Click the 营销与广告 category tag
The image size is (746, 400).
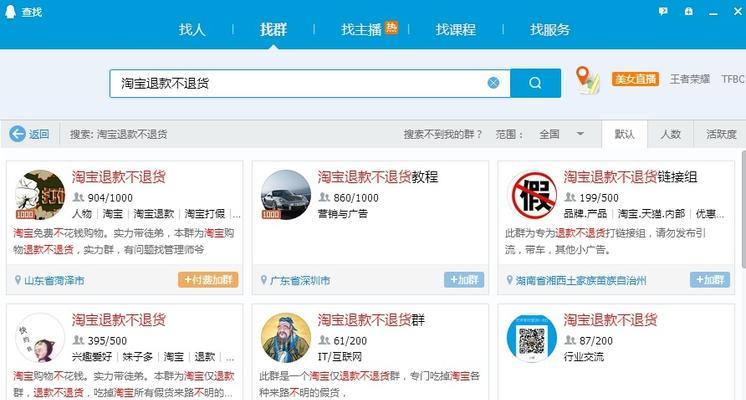[x=343, y=214]
